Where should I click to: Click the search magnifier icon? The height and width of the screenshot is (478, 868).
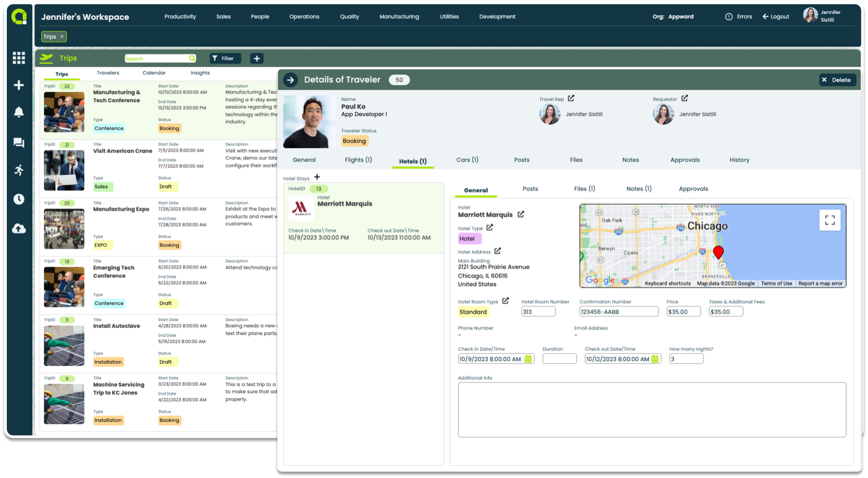[192, 58]
